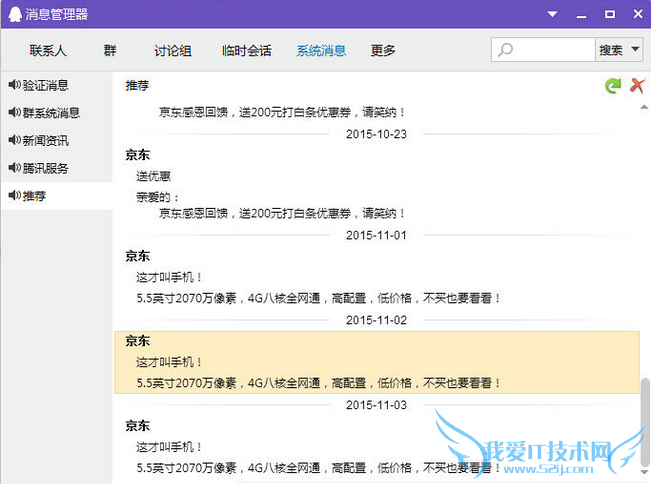The height and width of the screenshot is (484, 651).
Task: Click the QQ penguin icon in title bar
Action: 12,14
